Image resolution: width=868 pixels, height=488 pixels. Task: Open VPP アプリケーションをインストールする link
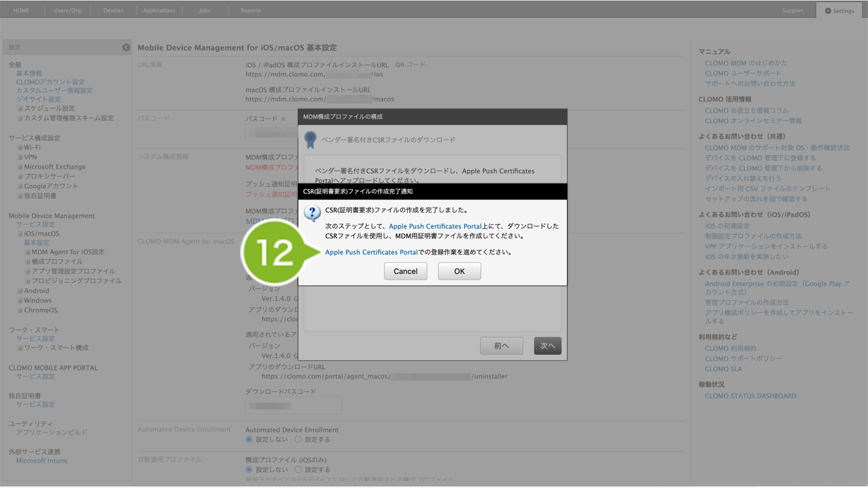click(x=766, y=246)
